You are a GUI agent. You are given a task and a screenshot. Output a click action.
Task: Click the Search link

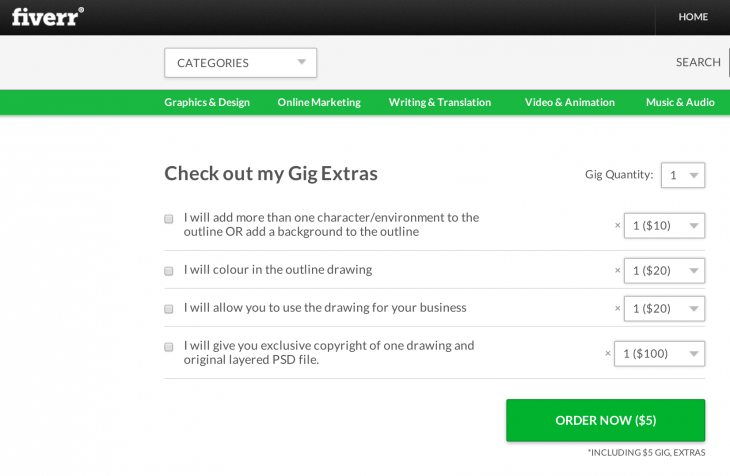tap(698, 62)
